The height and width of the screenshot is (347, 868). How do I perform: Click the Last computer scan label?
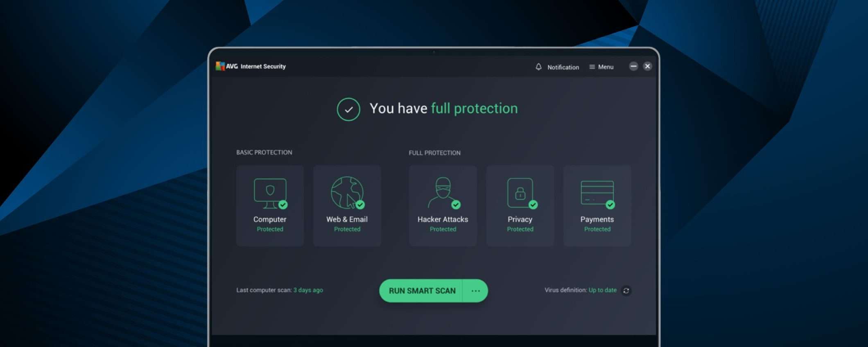point(264,290)
